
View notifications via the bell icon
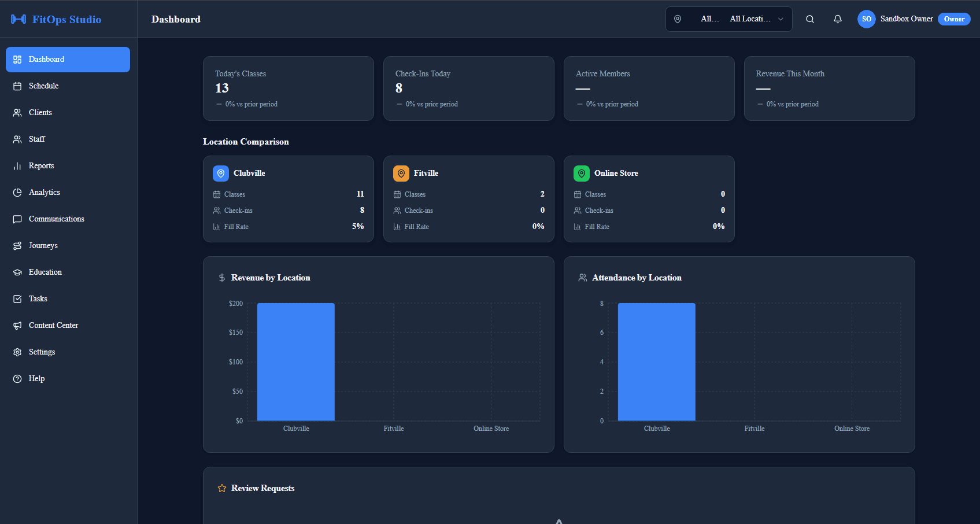click(837, 19)
